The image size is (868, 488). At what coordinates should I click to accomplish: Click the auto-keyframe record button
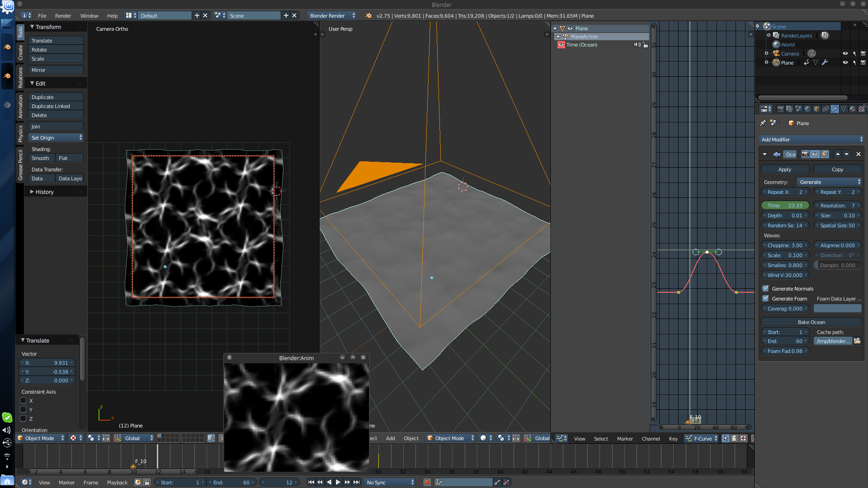pyautogui.click(x=427, y=483)
